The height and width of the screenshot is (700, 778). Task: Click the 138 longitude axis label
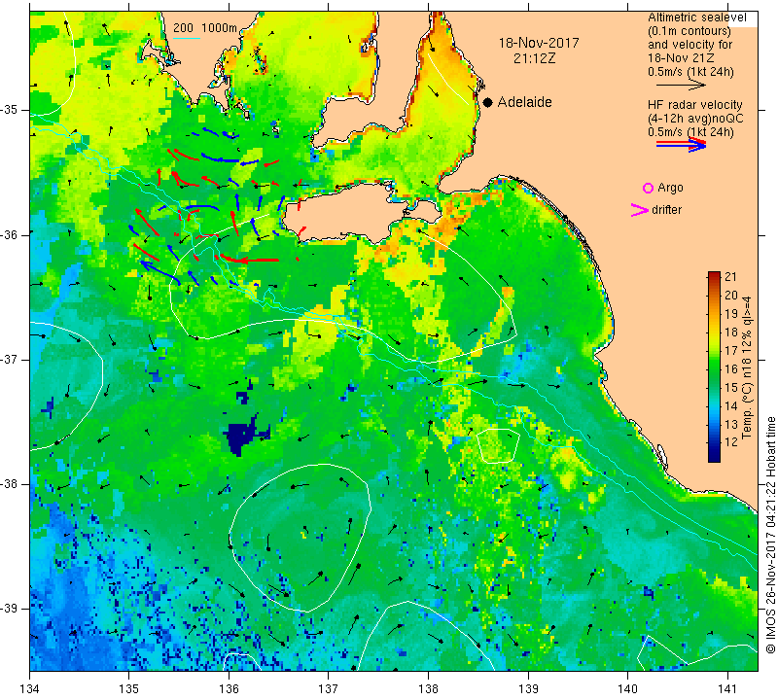click(428, 689)
